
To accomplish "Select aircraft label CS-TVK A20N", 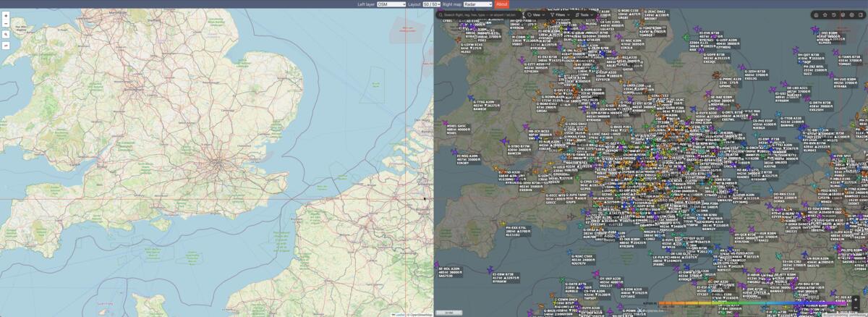I will tap(597, 295).
